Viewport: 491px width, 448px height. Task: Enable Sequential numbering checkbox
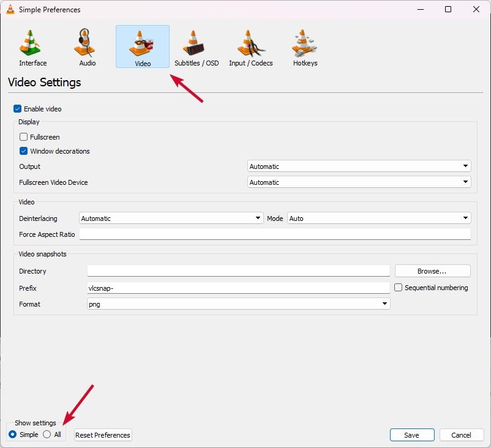click(x=398, y=288)
